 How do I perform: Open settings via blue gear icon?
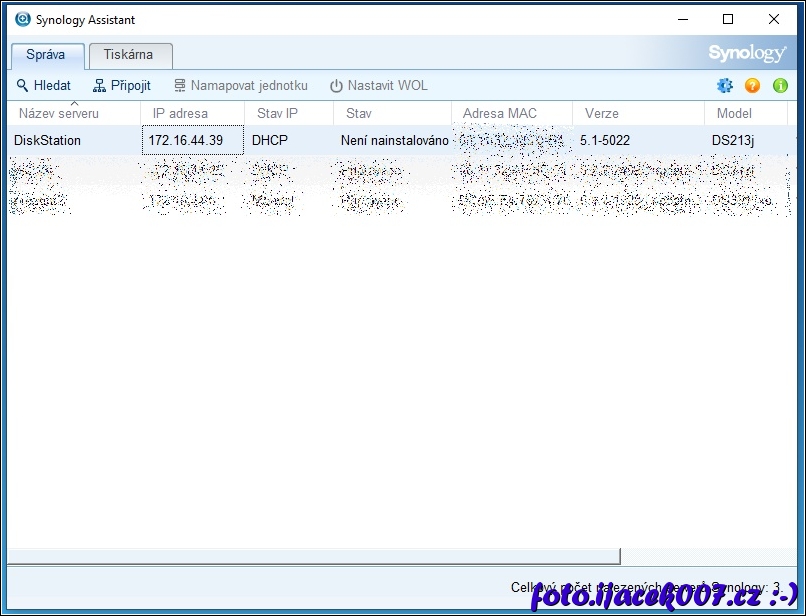[725, 86]
